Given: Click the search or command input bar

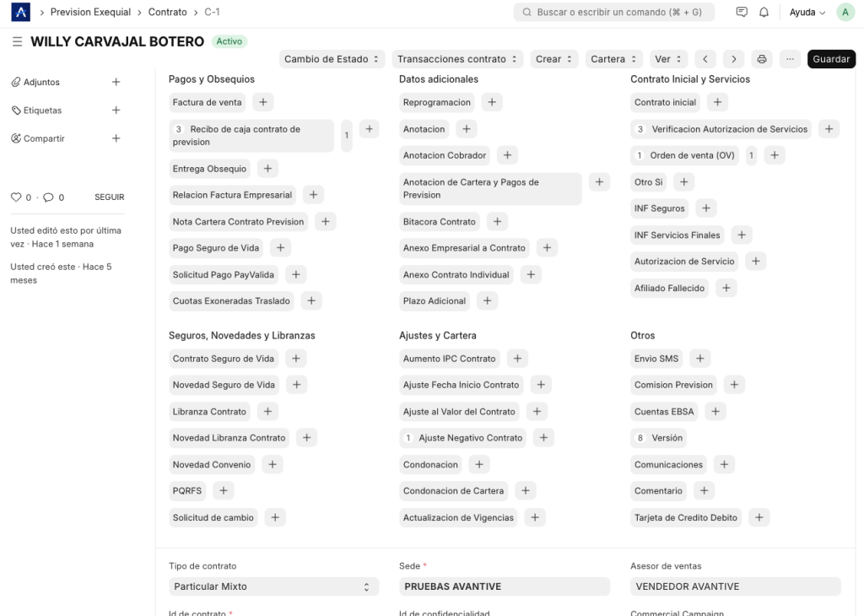Looking at the screenshot, I should [613, 13].
